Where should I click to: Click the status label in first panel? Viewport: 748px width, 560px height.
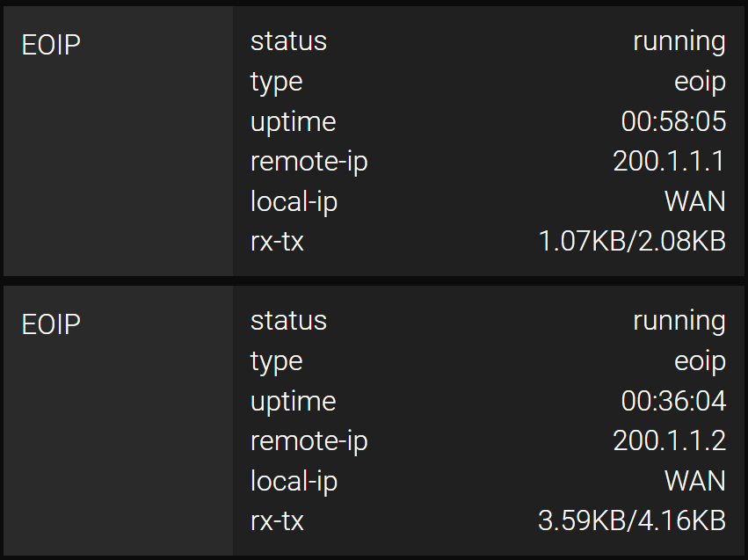[288, 41]
